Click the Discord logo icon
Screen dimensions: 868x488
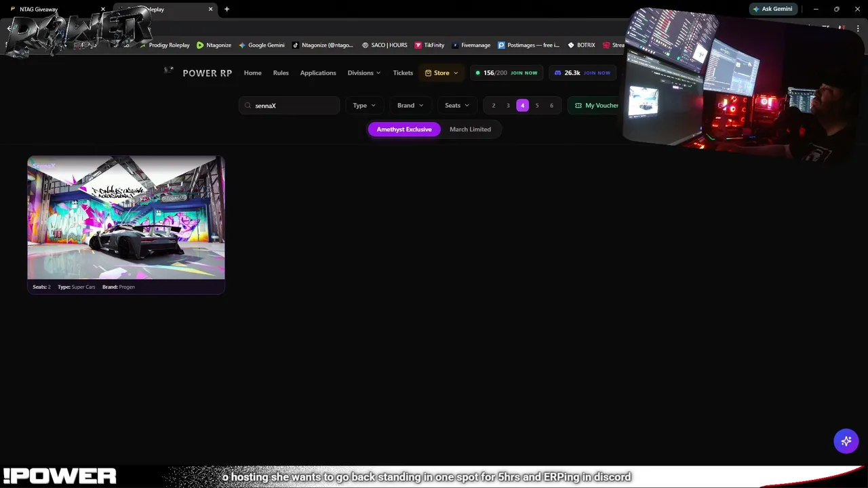[558, 73]
